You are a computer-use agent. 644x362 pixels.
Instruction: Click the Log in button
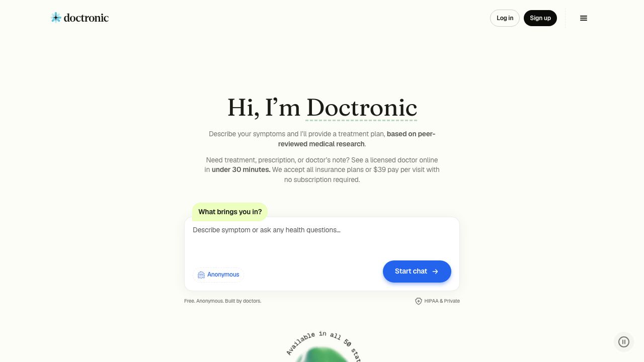(505, 18)
